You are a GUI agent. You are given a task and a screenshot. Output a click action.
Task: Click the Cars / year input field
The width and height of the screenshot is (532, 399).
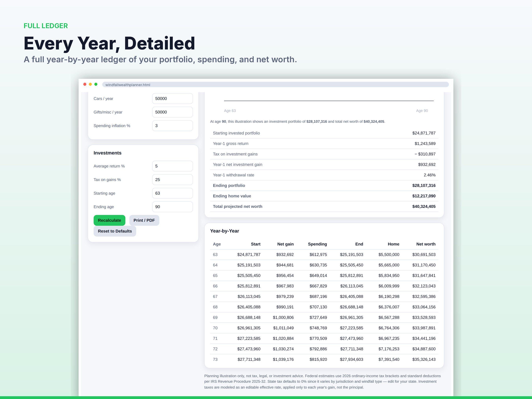coord(172,99)
